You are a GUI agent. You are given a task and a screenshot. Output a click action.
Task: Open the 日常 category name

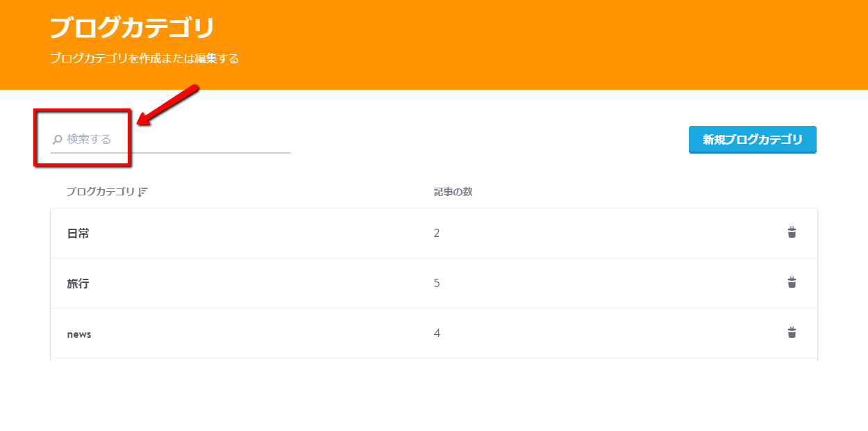tap(78, 234)
